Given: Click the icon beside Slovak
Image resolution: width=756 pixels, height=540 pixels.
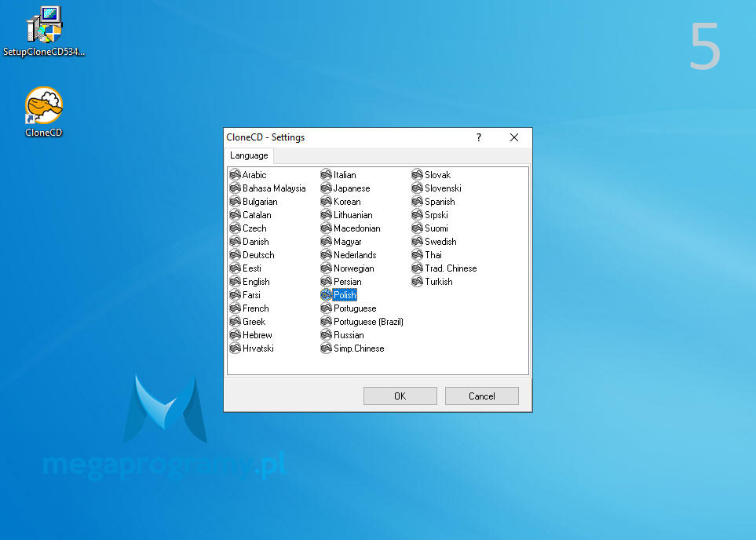Looking at the screenshot, I should [x=418, y=174].
